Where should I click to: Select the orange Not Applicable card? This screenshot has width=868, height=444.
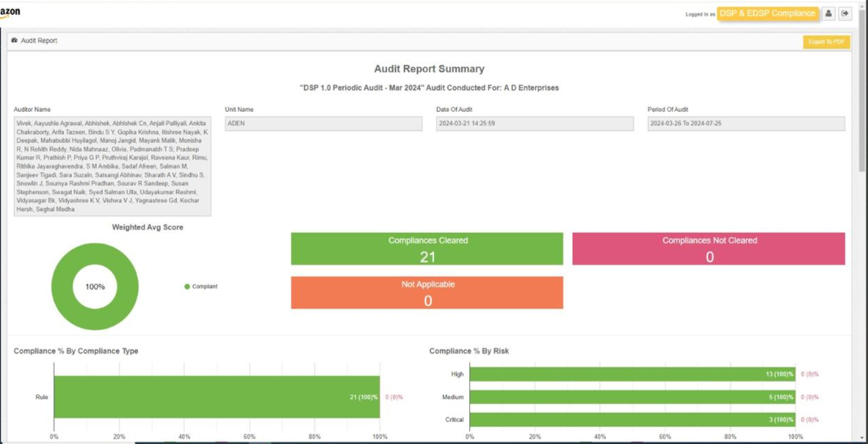tap(427, 293)
